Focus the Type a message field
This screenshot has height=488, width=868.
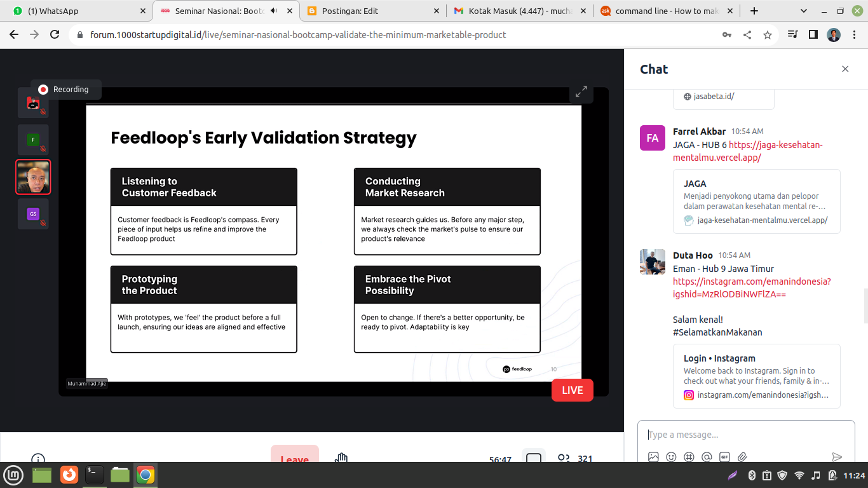[x=746, y=435]
